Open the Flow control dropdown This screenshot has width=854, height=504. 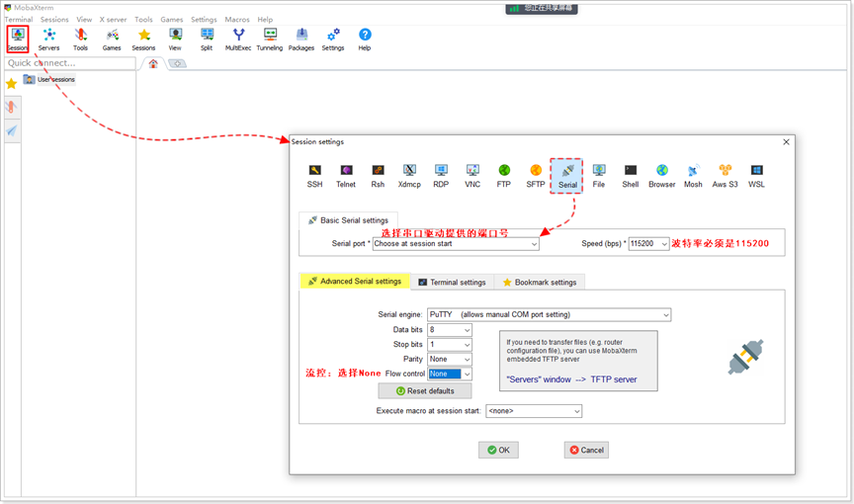pos(450,374)
